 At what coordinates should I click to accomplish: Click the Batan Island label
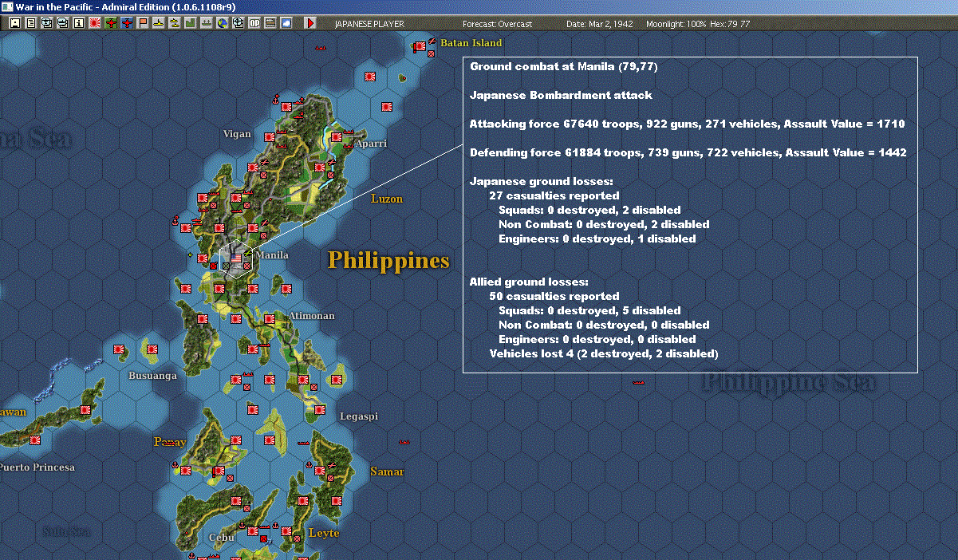click(x=471, y=42)
